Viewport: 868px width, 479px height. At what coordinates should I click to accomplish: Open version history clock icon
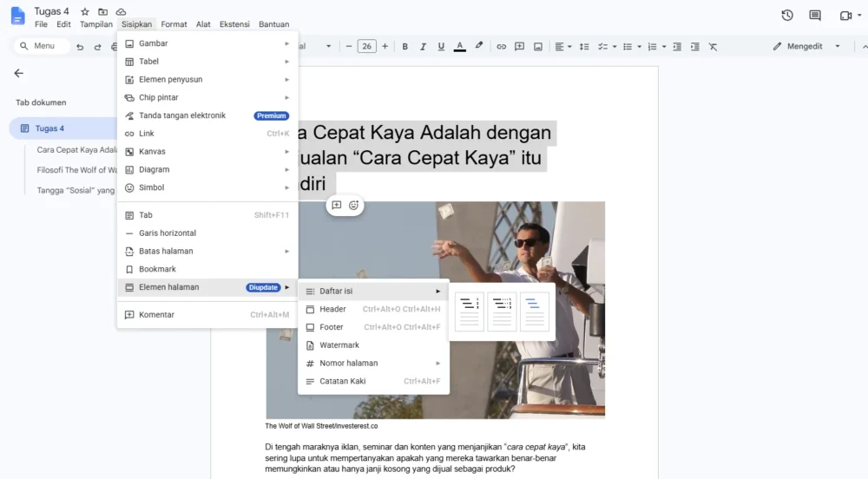point(787,16)
